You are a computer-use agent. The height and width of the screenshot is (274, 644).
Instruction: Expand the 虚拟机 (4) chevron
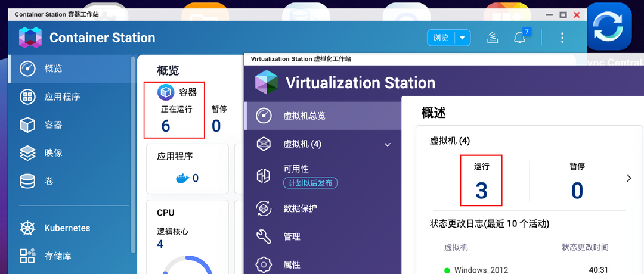(x=387, y=144)
